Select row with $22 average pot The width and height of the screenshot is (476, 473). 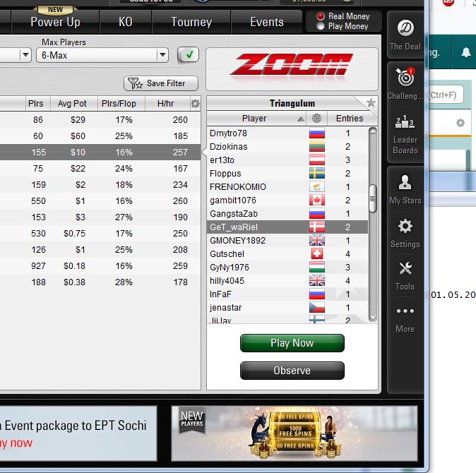[x=100, y=169]
